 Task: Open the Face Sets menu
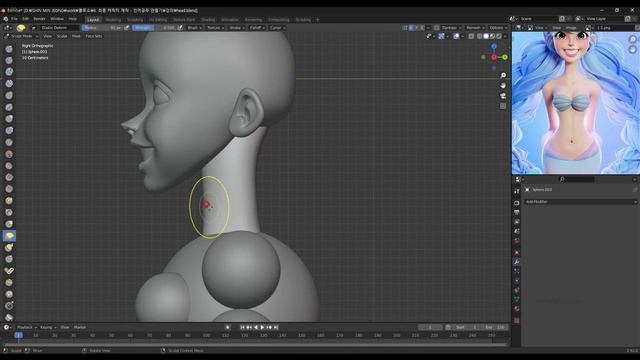click(x=94, y=36)
